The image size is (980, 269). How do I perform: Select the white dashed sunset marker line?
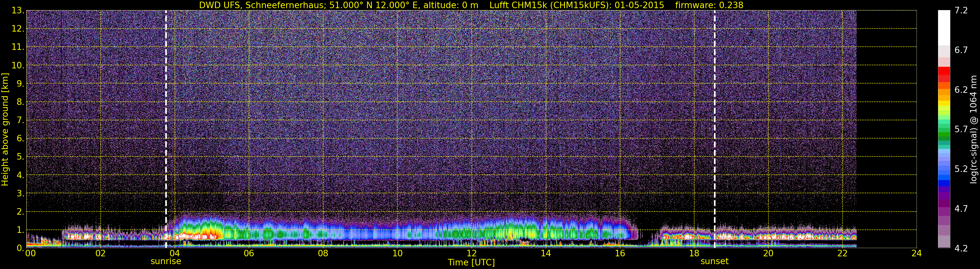tap(715, 129)
